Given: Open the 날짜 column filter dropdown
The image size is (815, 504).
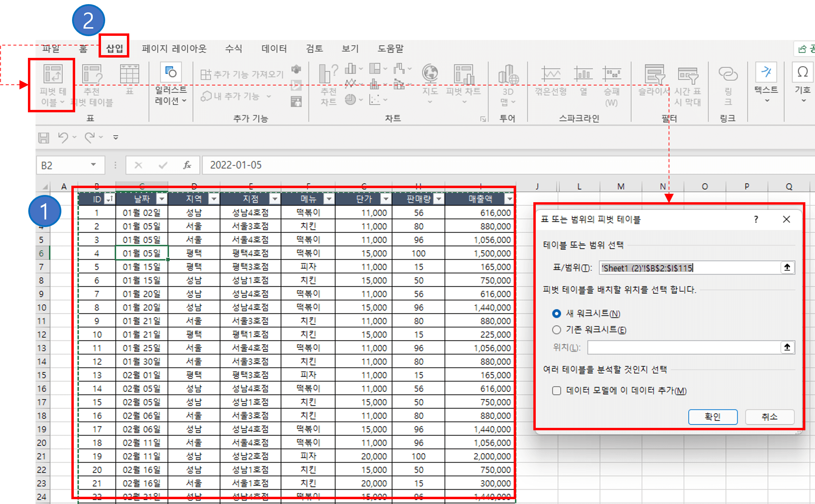Looking at the screenshot, I should click(162, 198).
